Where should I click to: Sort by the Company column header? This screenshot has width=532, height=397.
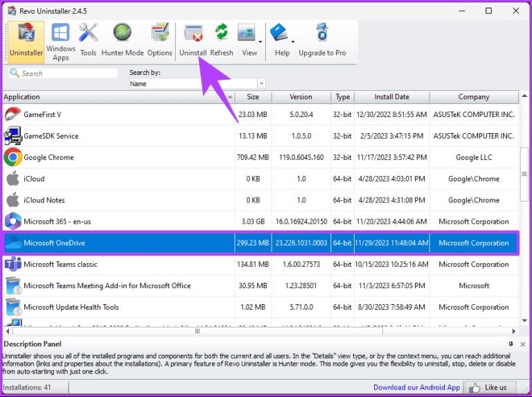click(x=474, y=97)
